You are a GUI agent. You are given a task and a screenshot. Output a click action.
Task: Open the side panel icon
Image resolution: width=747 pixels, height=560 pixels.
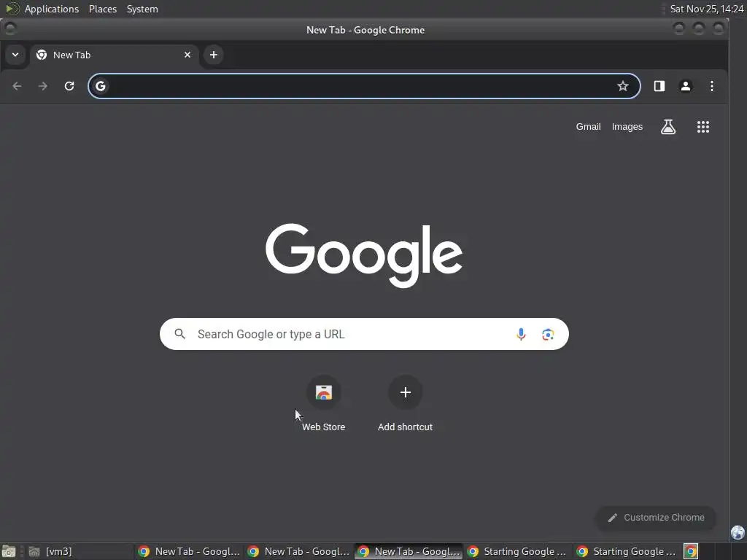point(659,86)
